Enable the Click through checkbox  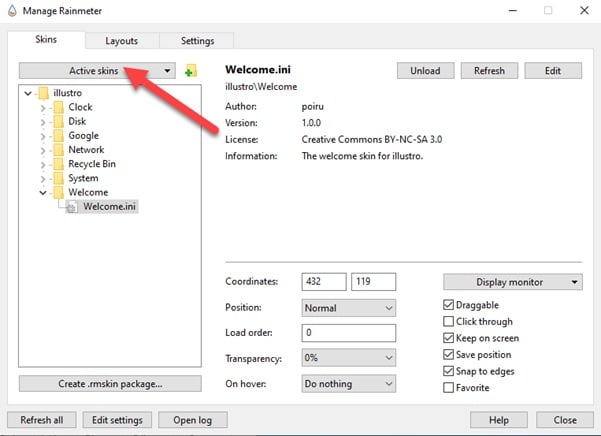448,321
